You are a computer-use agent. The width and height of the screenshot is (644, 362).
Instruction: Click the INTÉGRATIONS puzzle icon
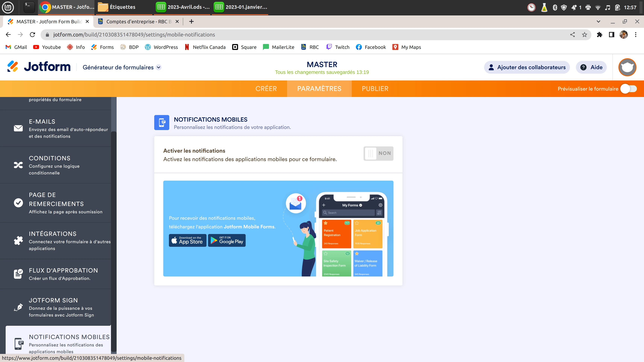[x=18, y=241]
